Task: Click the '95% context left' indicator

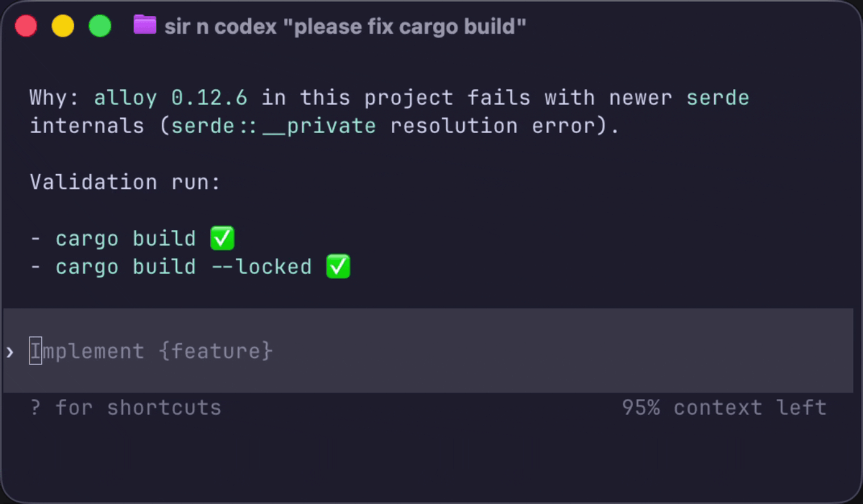Action: [x=724, y=408]
